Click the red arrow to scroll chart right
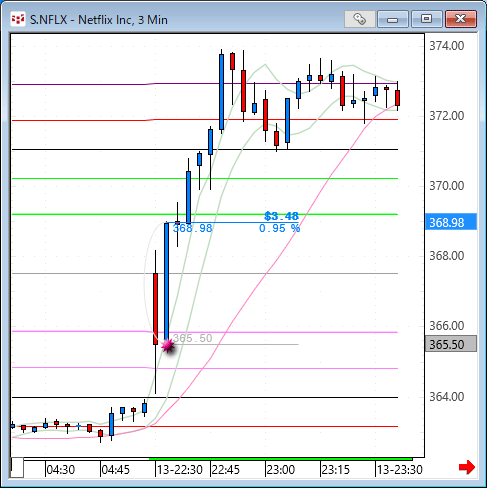Viewport: 487px width, 488px height. point(467,467)
